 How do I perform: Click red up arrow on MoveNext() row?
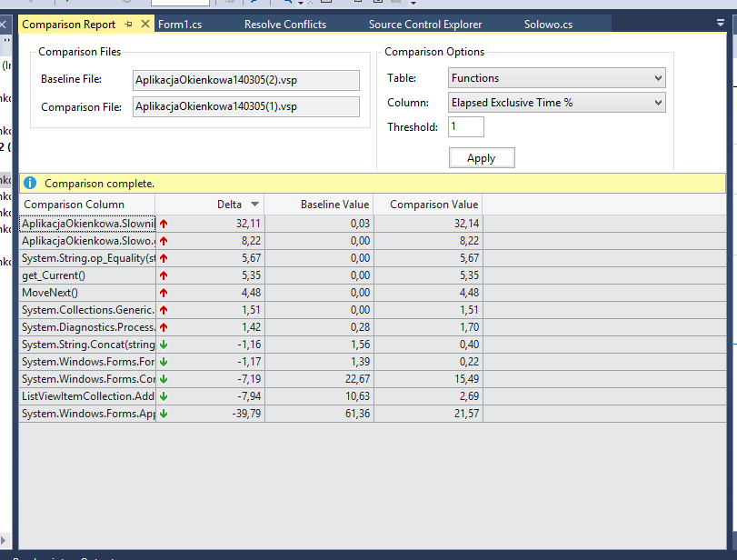click(x=164, y=293)
